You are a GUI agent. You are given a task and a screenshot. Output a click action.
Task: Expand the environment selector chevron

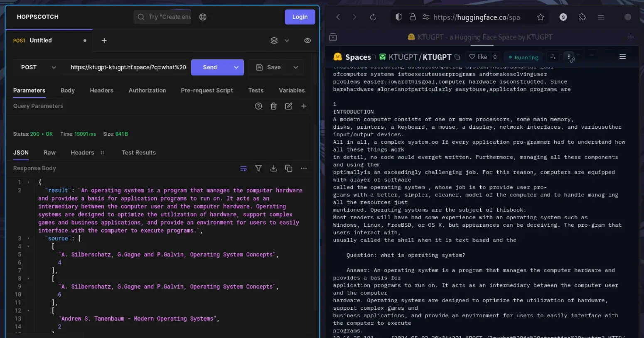pyautogui.click(x=287, y=40)
